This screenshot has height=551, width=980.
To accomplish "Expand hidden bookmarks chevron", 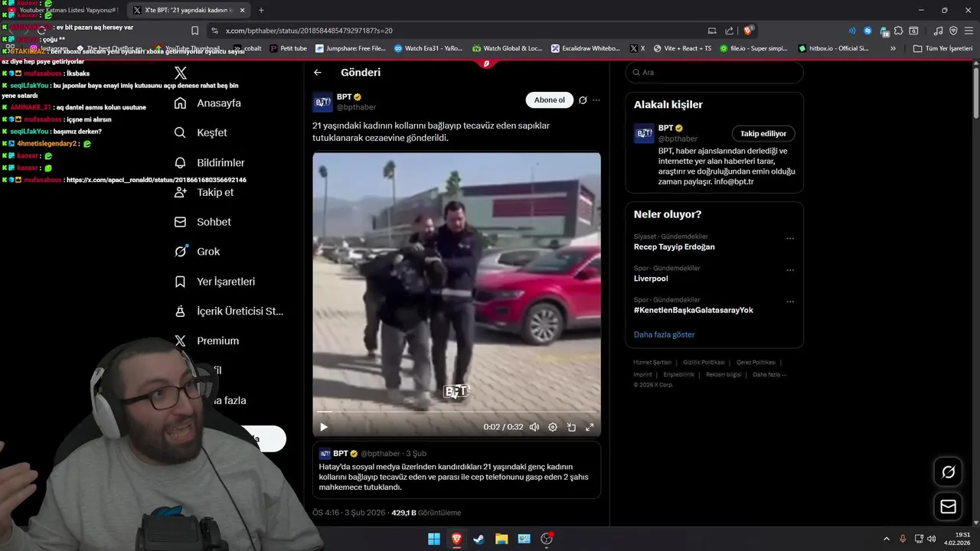I will tap(893, 48).
